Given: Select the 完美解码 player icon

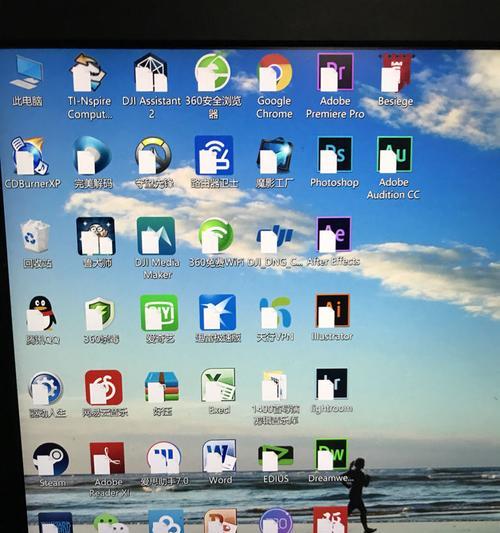Looking at the screenshot, I should [x=91, y=155].
